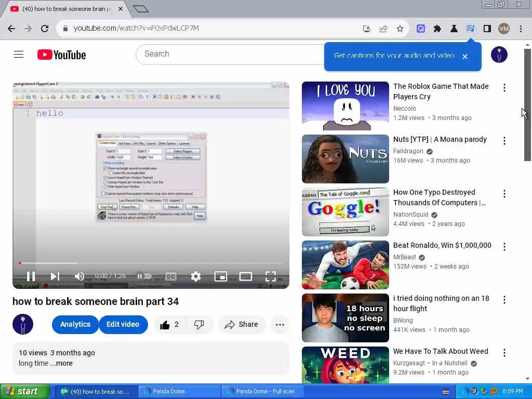Click the Share button
532x399 pixels.
pyautogui.click(x=241, y=325)
